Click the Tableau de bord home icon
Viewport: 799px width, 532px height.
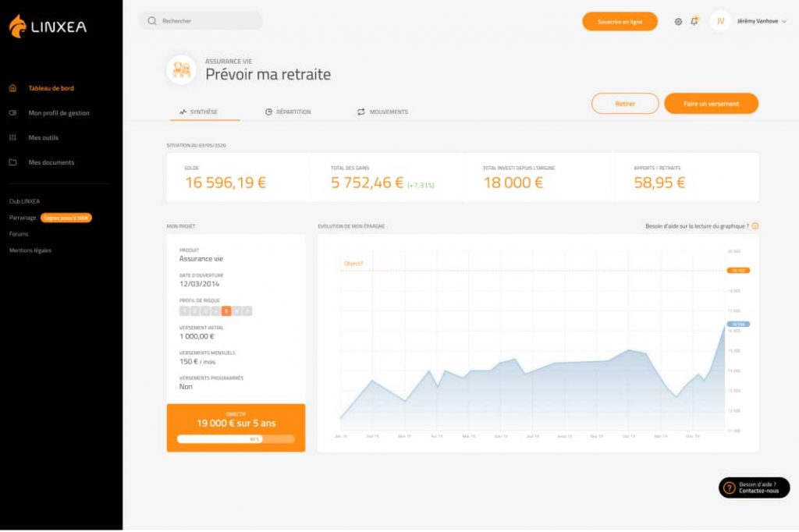(12, 88)
